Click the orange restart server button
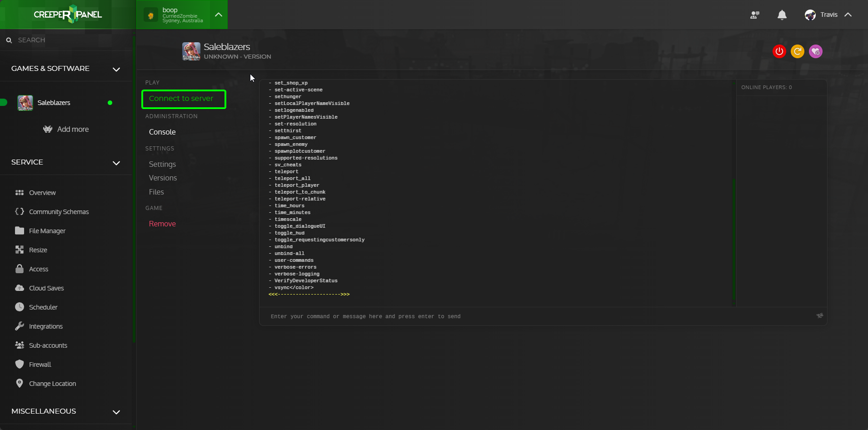The image size is (868, 430). [798, 51]
